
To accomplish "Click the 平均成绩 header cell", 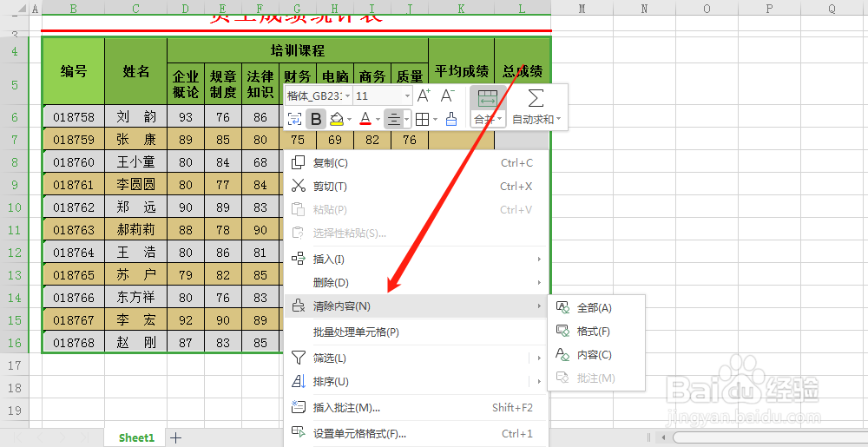I will pyautogui.click(x=461, y=71).
